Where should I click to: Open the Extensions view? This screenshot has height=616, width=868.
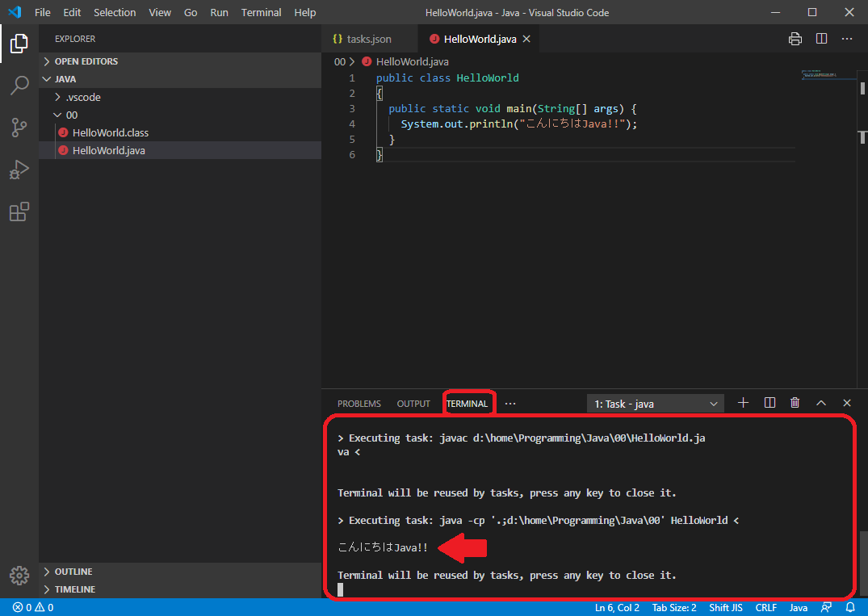click(x=19, y=212)
